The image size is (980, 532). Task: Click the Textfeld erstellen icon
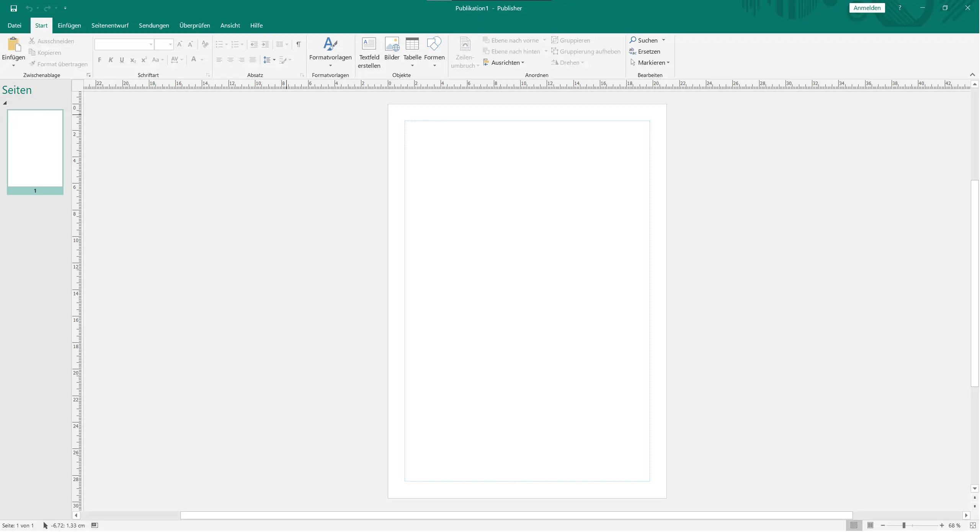(369, 44)
